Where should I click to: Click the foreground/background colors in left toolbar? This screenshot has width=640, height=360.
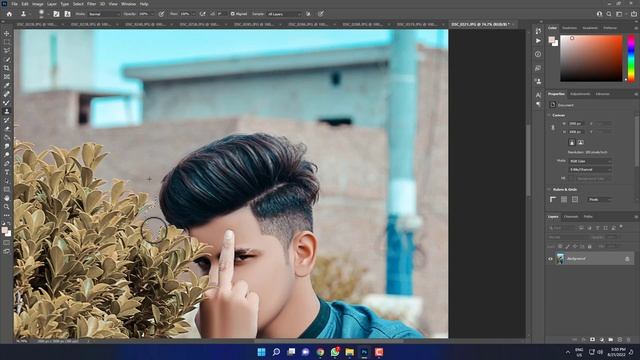[x=6, y=232]
